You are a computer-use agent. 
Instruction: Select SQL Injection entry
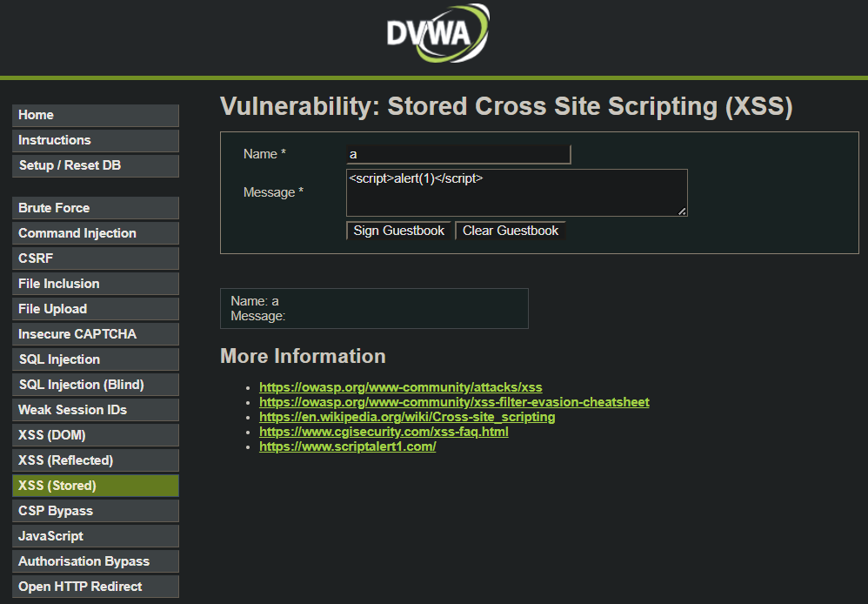click(95, 359)
